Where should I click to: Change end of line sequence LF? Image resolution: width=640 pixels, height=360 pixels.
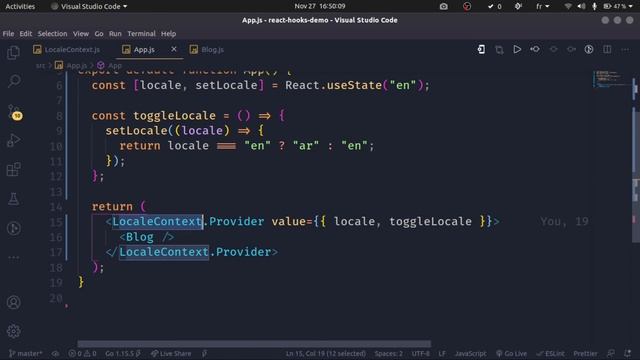tap(442, 353)
